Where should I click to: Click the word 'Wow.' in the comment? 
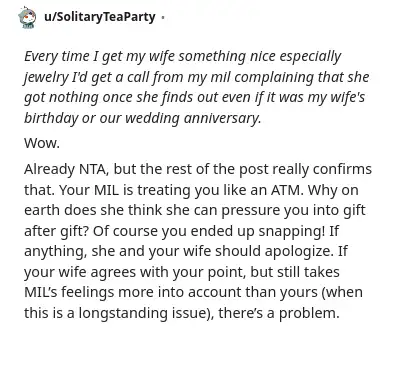click(42, 143)
